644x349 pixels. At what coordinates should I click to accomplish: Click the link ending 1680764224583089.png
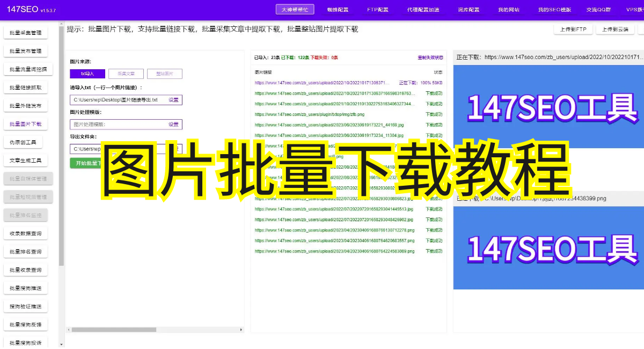point(334,251)
